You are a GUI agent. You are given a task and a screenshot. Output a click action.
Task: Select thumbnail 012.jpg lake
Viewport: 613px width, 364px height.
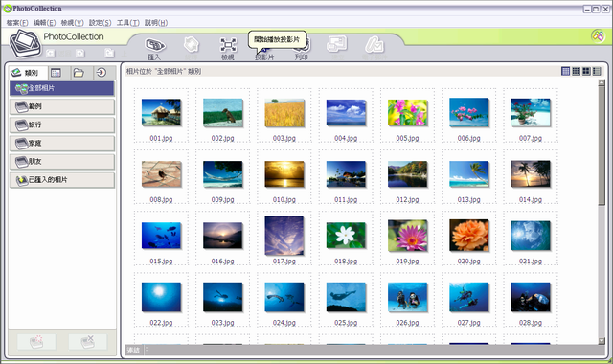pos(407,174)
